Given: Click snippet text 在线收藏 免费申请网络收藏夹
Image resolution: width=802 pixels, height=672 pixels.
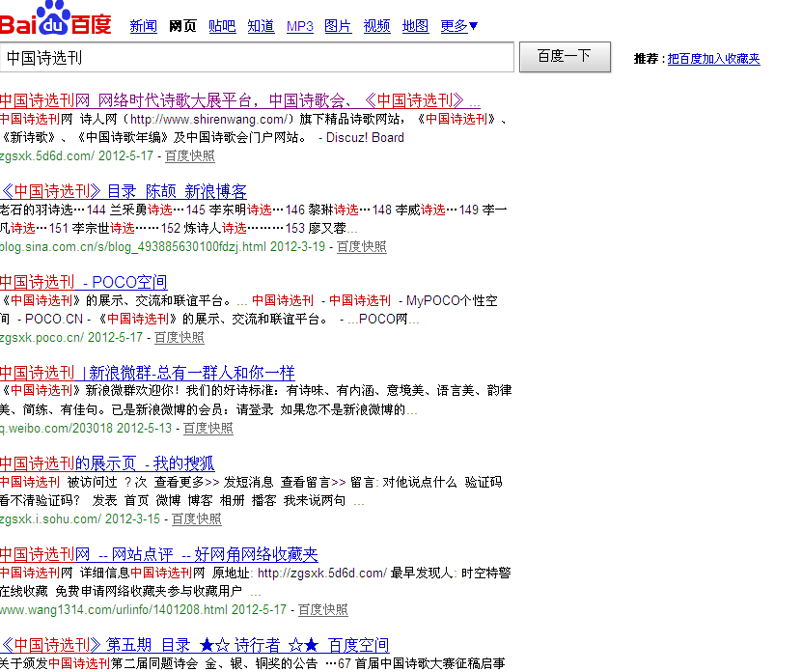Looking at the screenshot, I should pos(122,591).
